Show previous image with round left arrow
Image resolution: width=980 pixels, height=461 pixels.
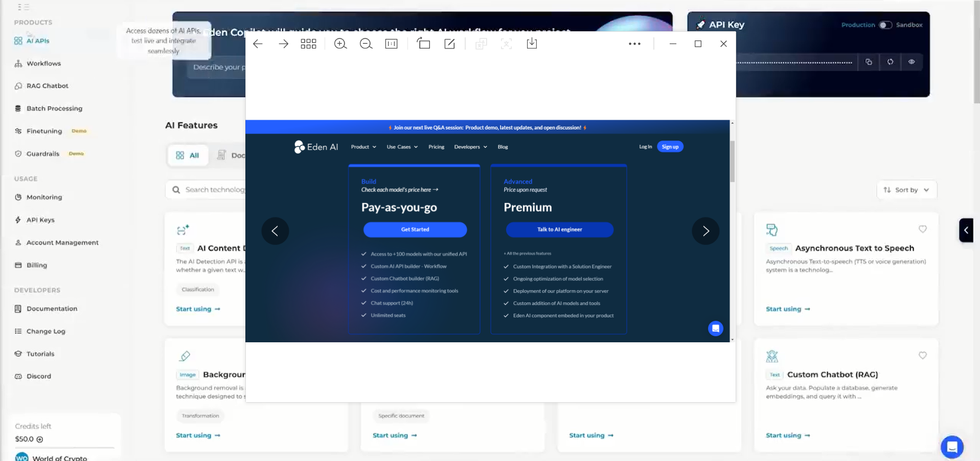(x=275, y=231)
